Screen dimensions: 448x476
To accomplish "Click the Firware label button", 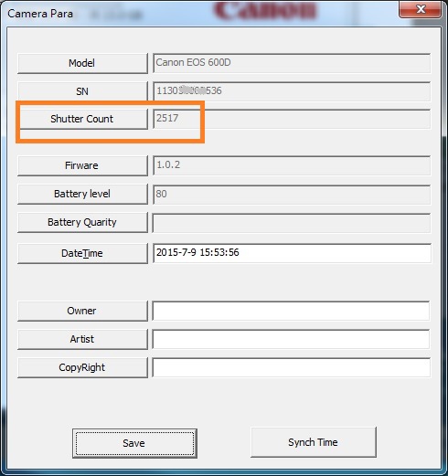I will 82,165.
